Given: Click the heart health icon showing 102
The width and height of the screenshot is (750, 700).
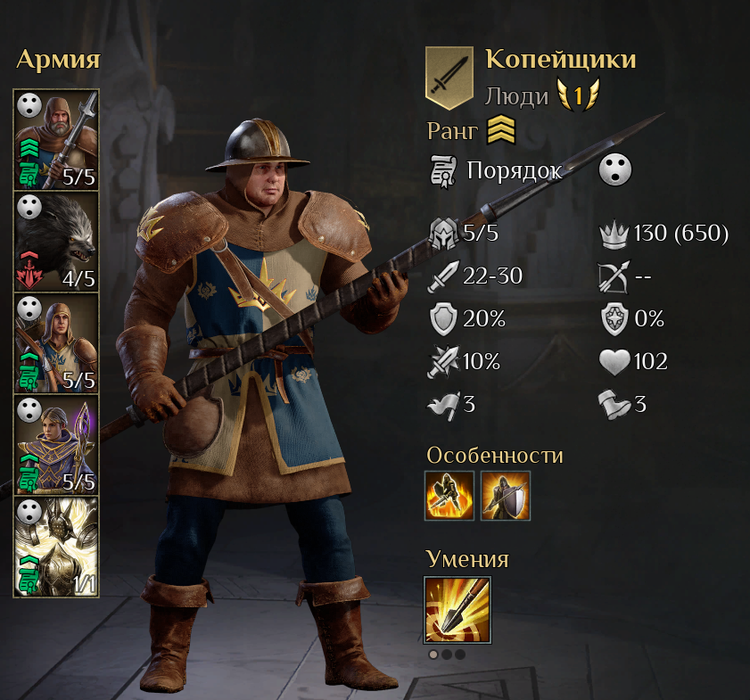Looking at the screenshot, I should pos(614,362).
